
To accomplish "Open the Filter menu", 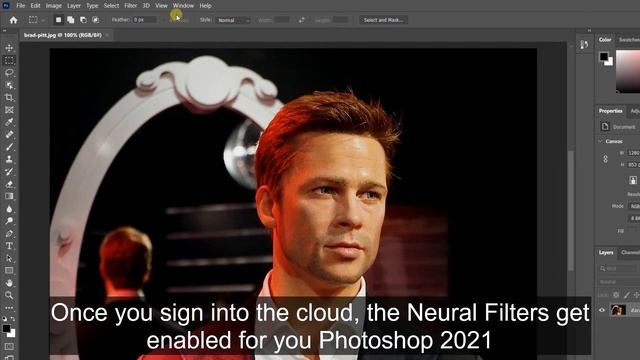I will click(131, 6).
